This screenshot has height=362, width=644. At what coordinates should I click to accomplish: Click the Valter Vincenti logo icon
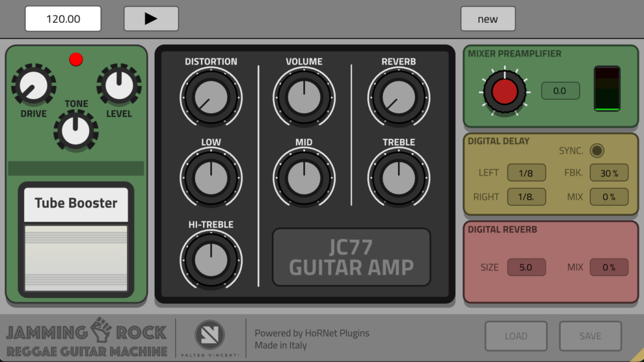(x=209, y=335)
